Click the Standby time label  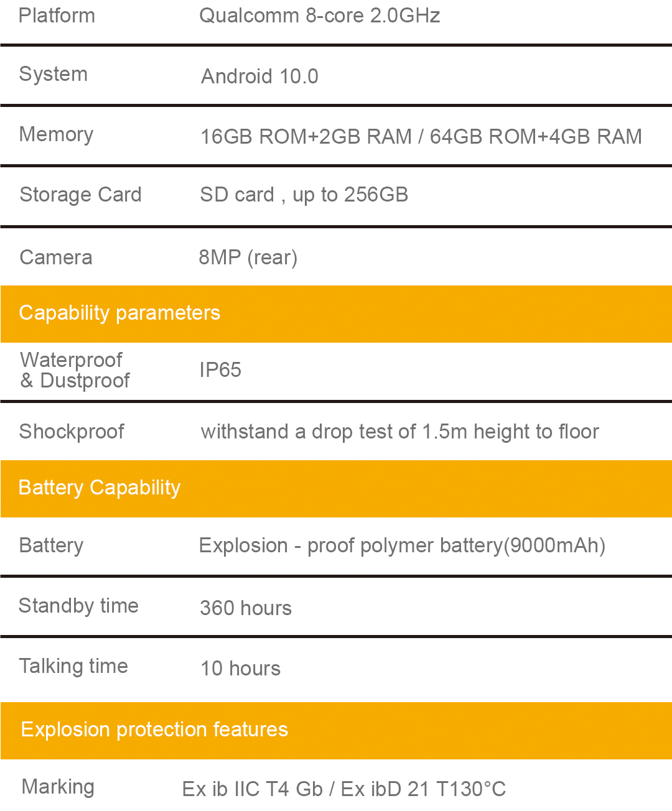[78, 606]
